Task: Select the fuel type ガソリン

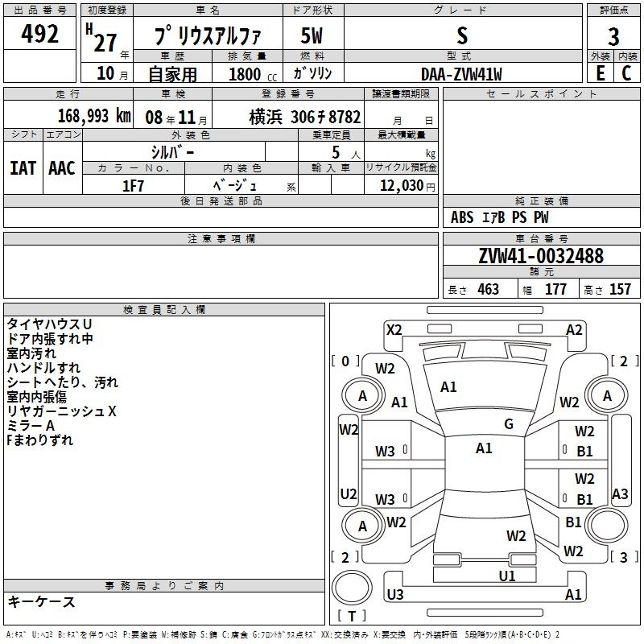Action: [312, 73]
